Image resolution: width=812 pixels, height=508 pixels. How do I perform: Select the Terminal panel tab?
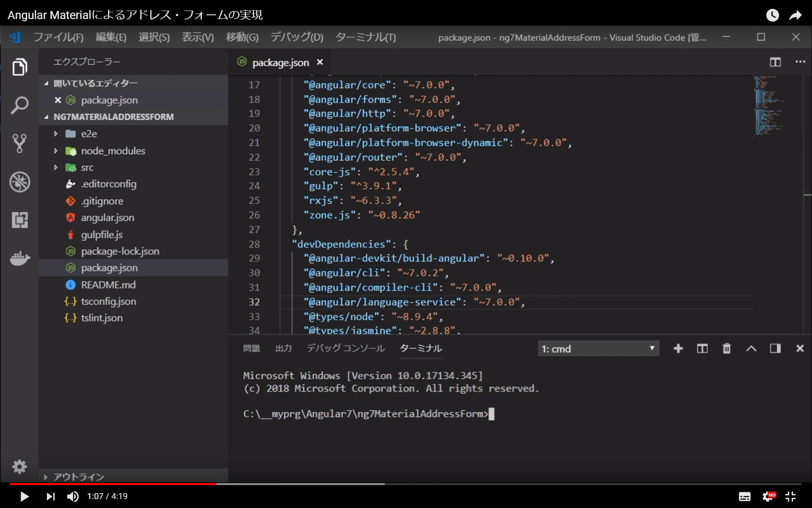click(421, 348)
